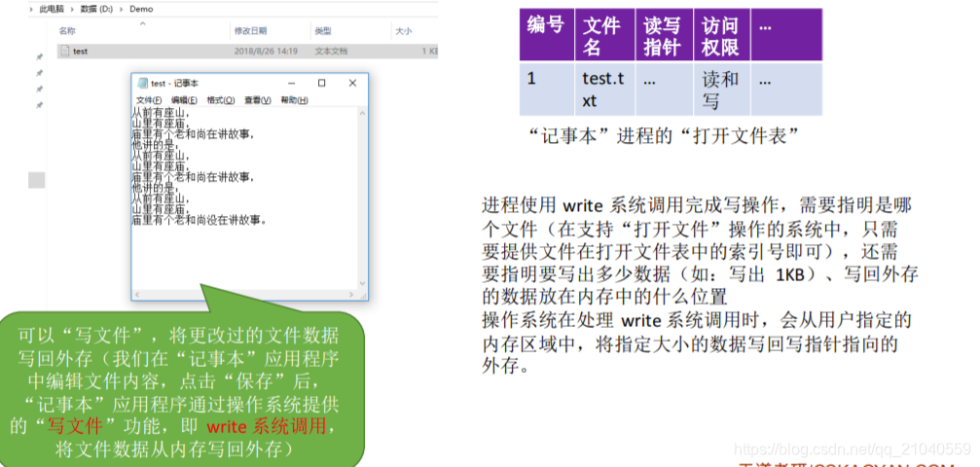The height and width of the screenshot is (467, 980).
Task: Expand the chevron between 数据 (D:) and Demo
Action: (123, 10)
